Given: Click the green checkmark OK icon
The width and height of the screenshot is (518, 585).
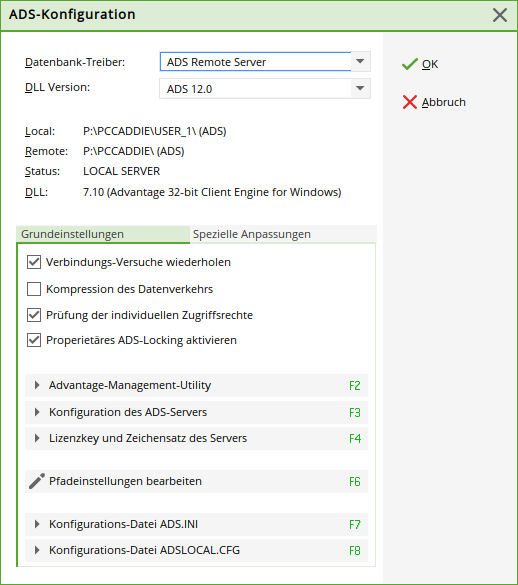Looking at the screenshot, I should [409, 64].
